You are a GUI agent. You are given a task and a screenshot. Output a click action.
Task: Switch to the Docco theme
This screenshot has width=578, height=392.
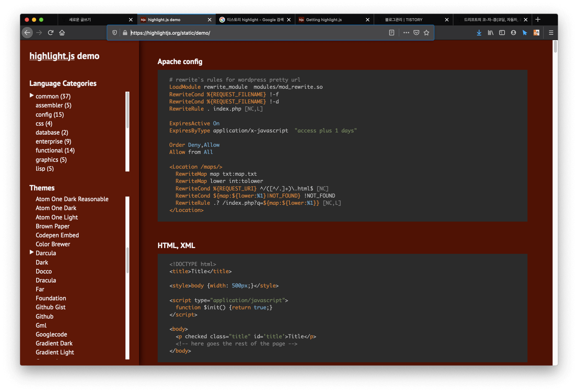(44, 271)
